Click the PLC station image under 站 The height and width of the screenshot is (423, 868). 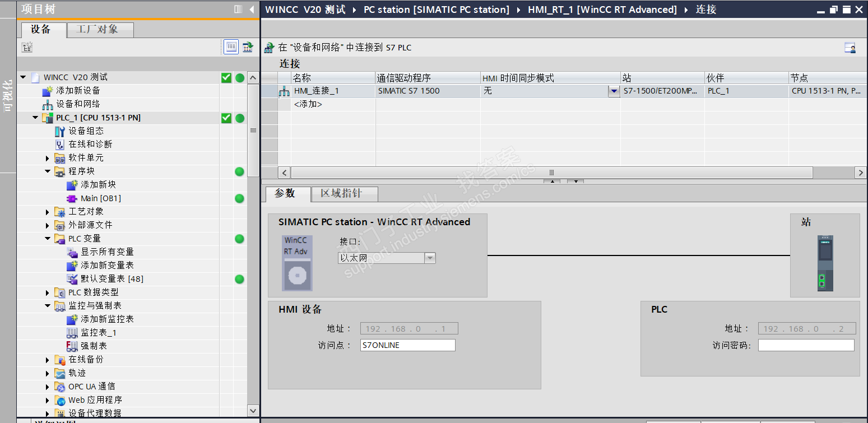[x=825, y=263]
